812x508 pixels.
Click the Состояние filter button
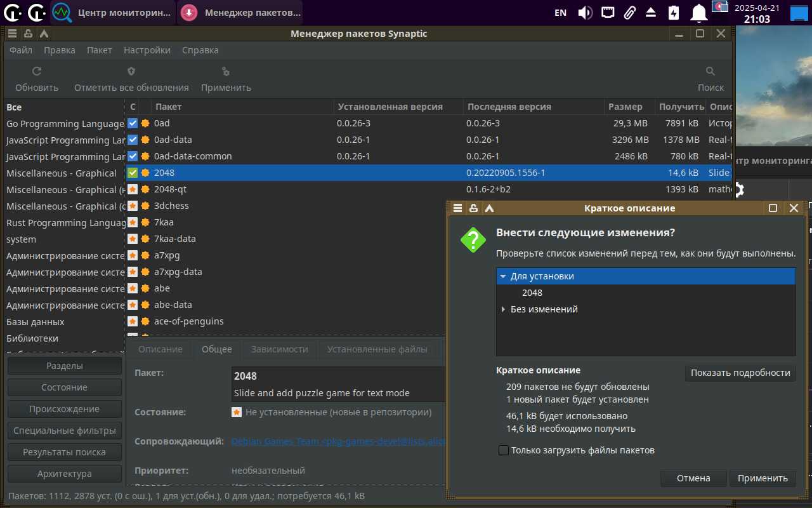click(65, 387)
